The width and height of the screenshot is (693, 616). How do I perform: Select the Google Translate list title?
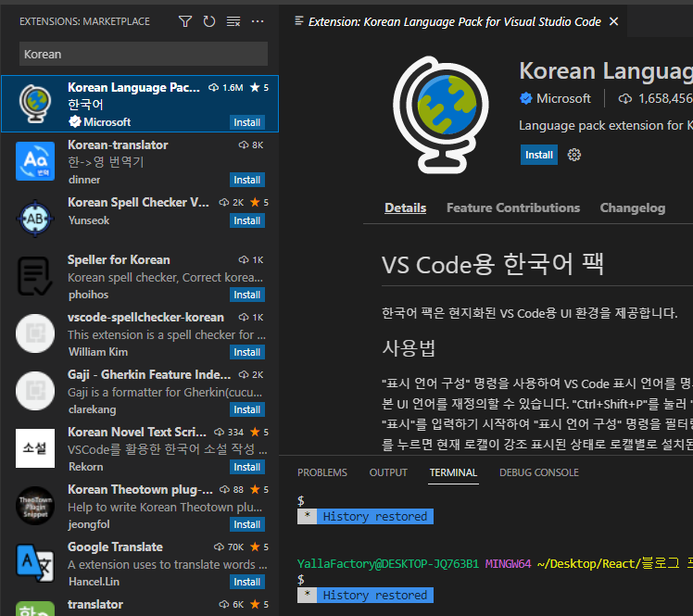[115, 547]
